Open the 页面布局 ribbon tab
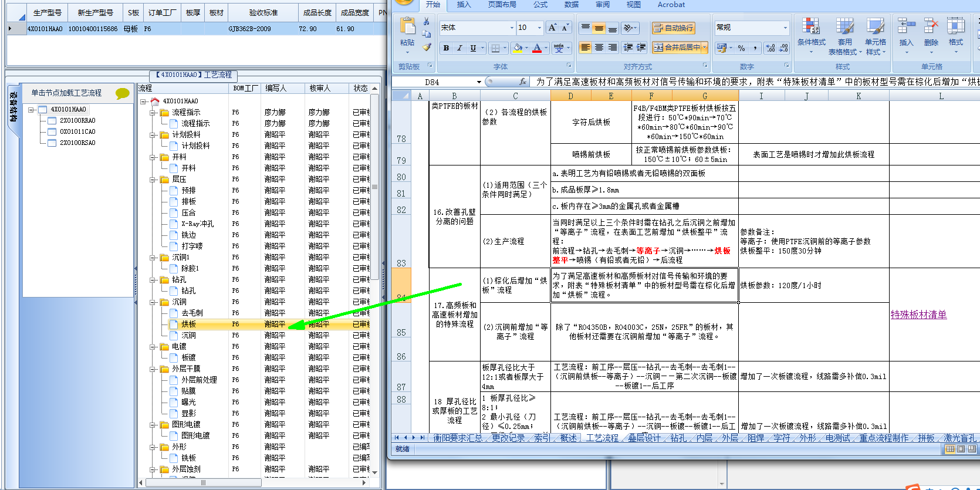 [502, 5]
